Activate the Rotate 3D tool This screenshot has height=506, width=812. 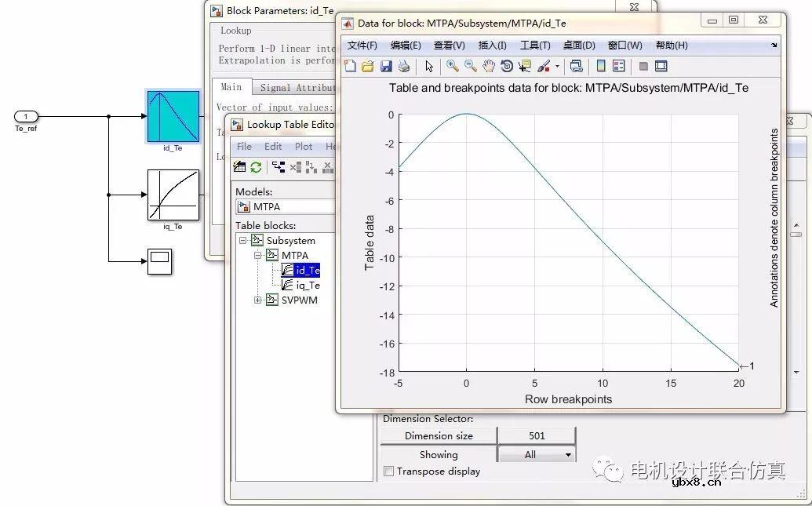point(507,67)
